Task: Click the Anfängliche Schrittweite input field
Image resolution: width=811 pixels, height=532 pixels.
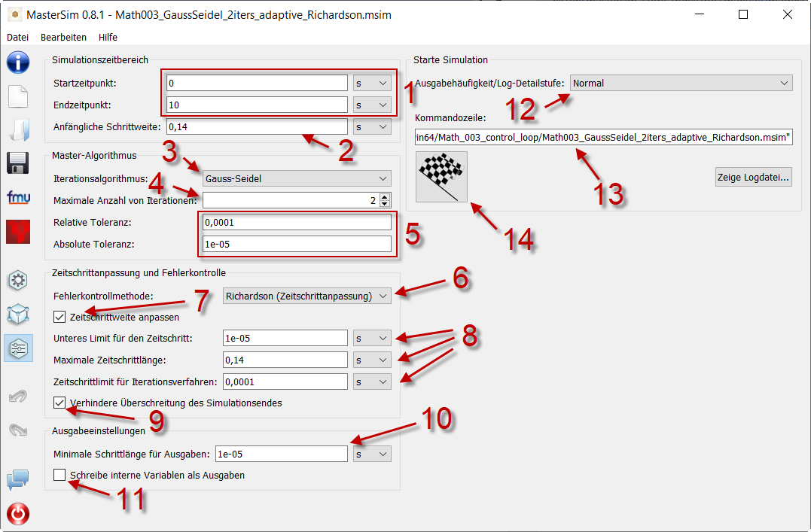Action: [x=257, y=126]
